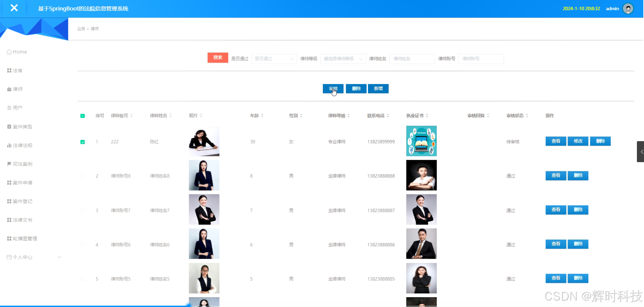Screen dimensions: 644x307
Task: Click the 审核 button
Action: pos(333,89)
